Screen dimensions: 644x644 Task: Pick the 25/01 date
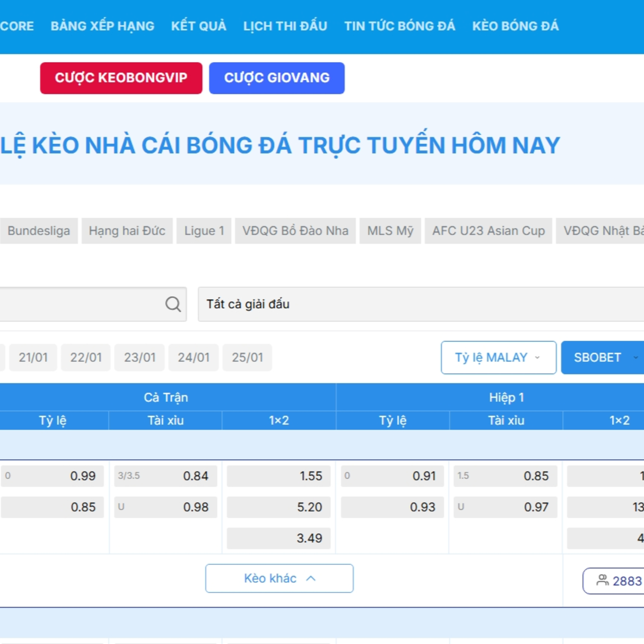[247, 357]
